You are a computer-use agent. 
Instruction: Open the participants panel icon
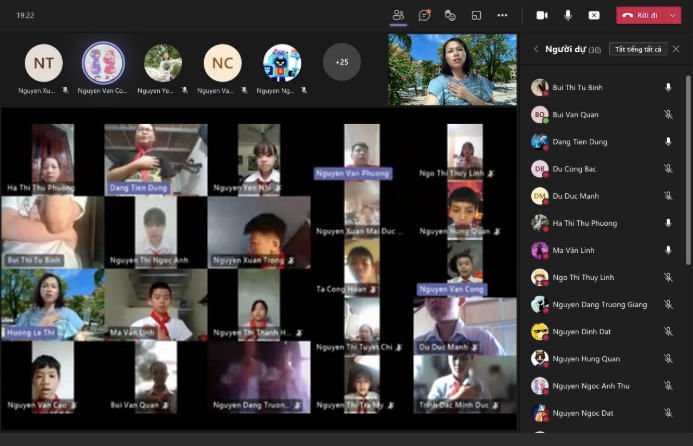click(x=398, y=15)
